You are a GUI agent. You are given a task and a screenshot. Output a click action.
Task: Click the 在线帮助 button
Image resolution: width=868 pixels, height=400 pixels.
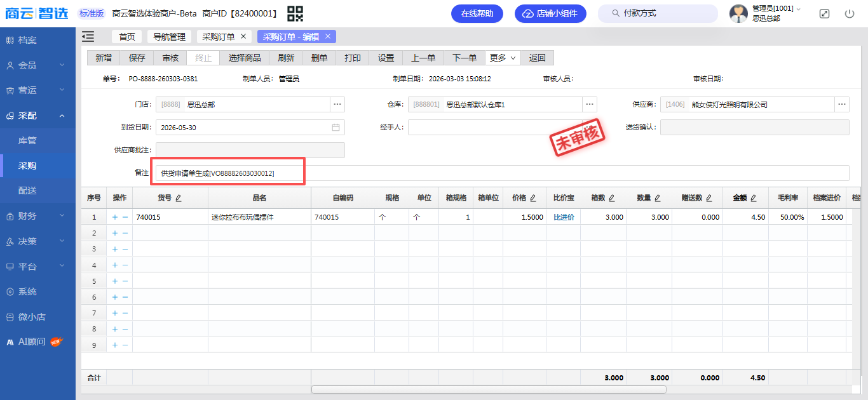477,13
